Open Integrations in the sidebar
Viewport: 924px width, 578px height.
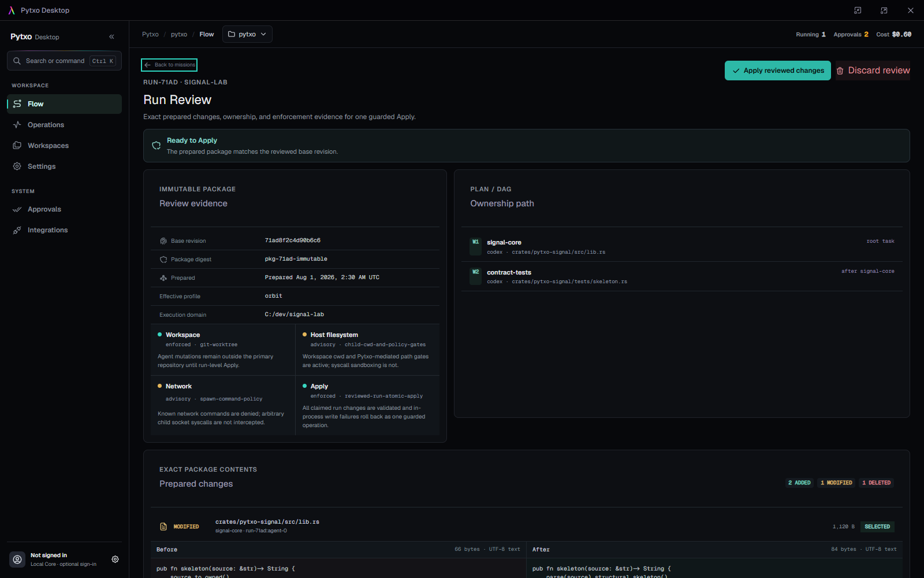[64, 230]
